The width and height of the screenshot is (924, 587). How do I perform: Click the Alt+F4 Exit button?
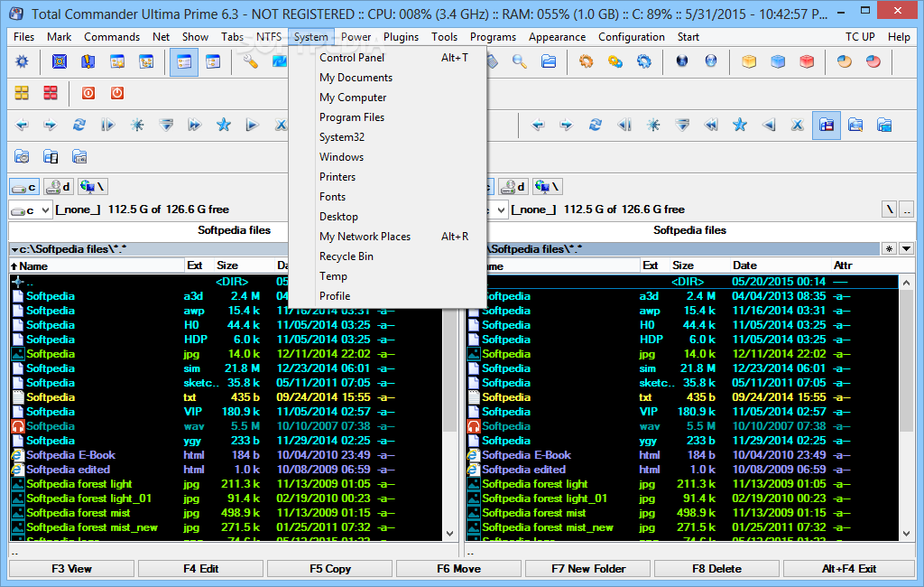click(x=848, y=569)
